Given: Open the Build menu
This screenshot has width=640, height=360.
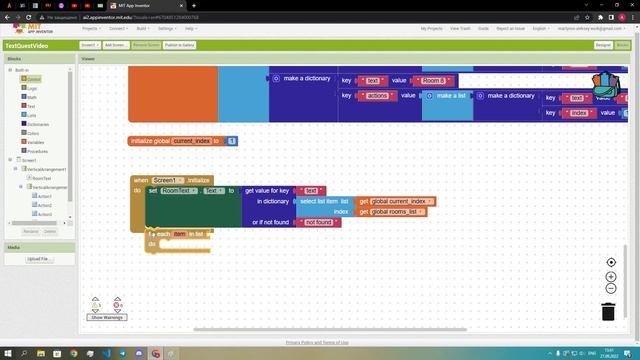Looking at the screenshot, I should [143, 29].
